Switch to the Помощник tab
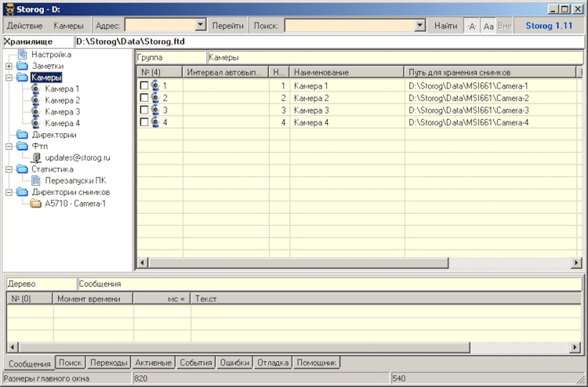 coord(317,362)
